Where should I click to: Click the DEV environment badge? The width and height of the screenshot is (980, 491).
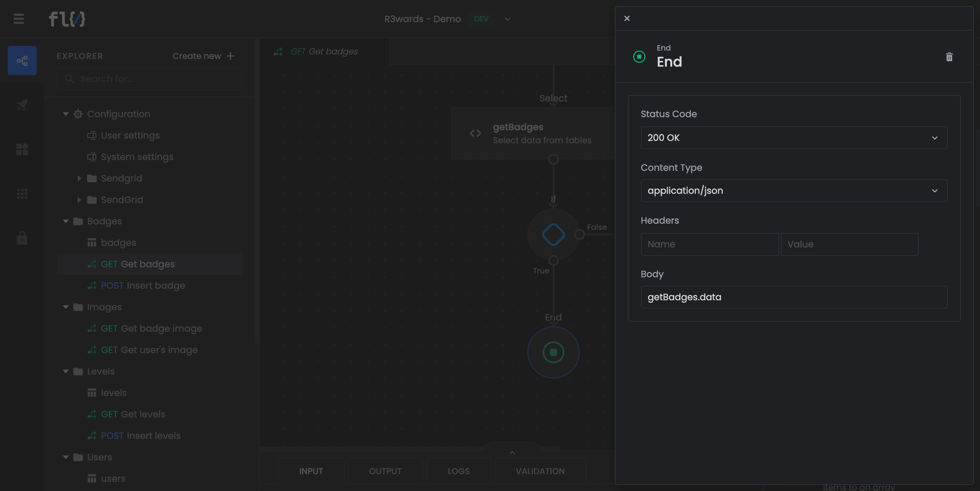481,19
